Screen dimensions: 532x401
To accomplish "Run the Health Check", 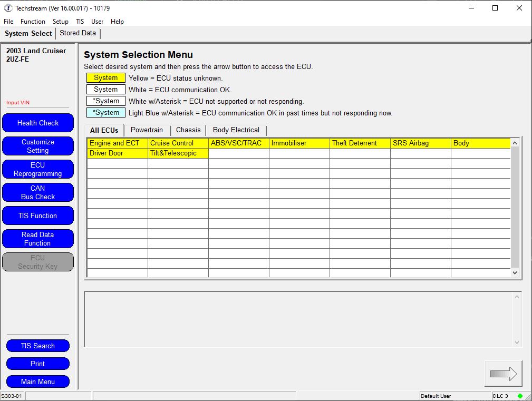I will 38,123.
